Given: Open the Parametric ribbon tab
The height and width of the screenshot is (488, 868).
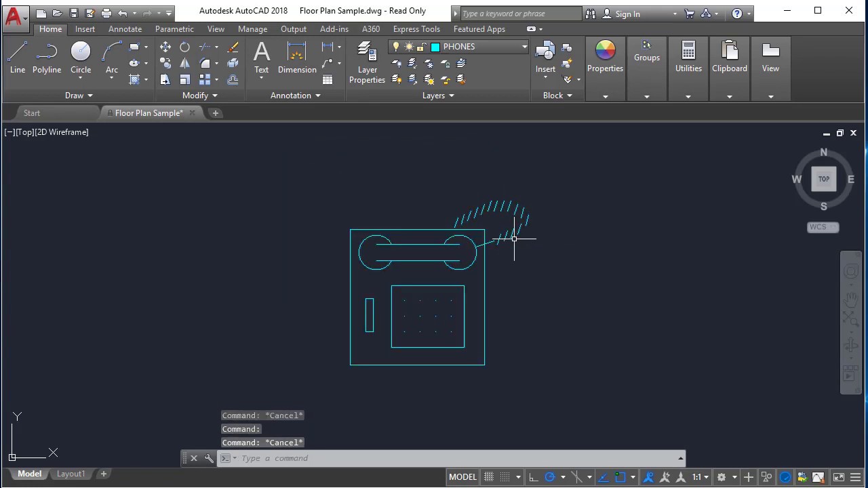Looking at the screenshot, I should click(174, 29).
